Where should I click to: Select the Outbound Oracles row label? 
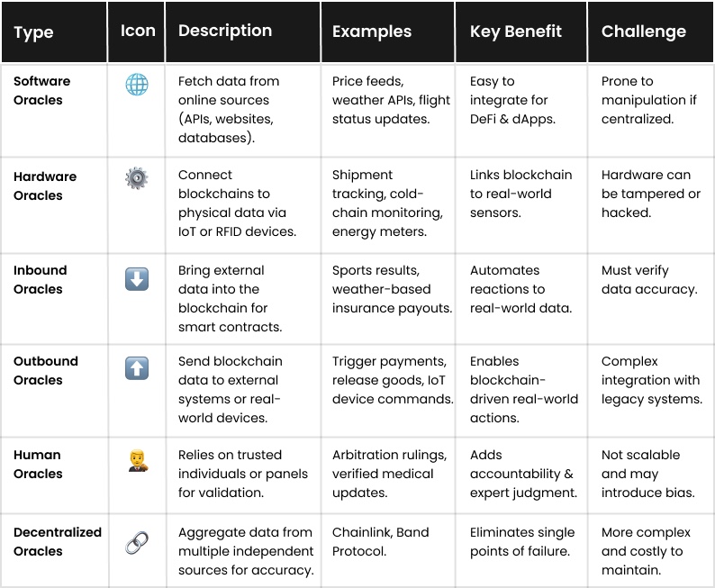tap(46, 370)
